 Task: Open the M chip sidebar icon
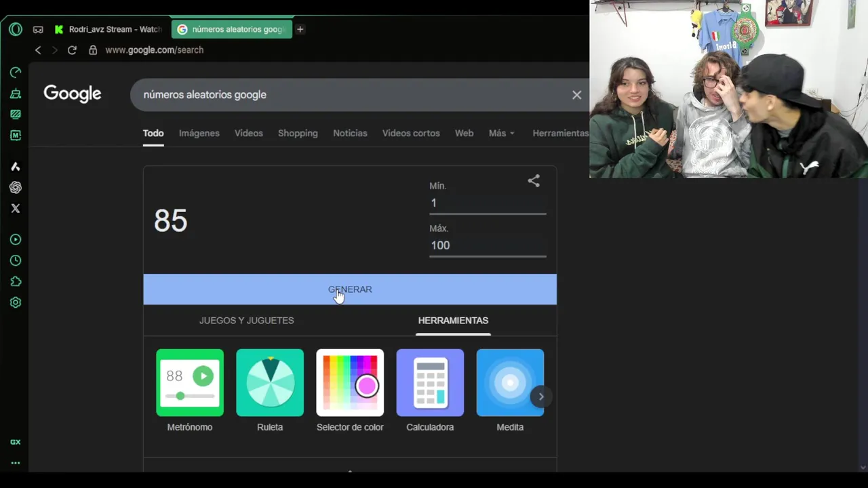coord(16,136)
